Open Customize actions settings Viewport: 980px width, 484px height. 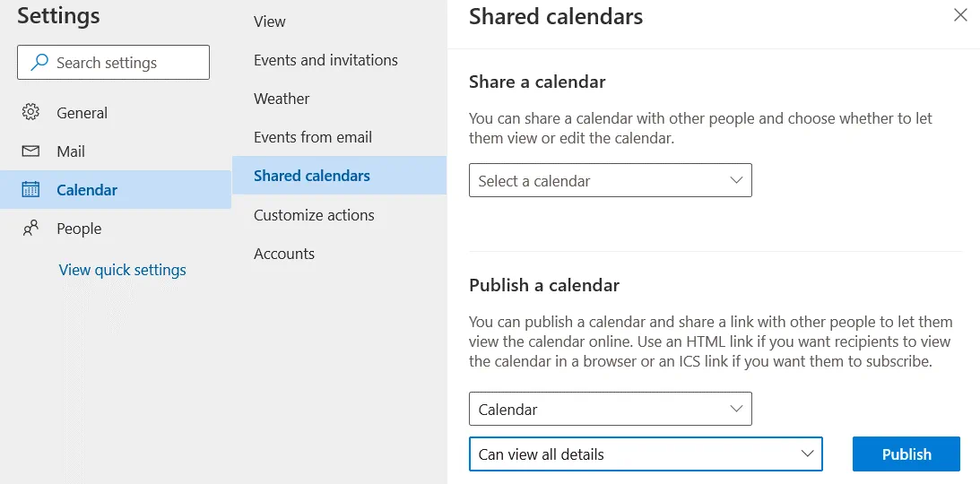pos(314,215)
